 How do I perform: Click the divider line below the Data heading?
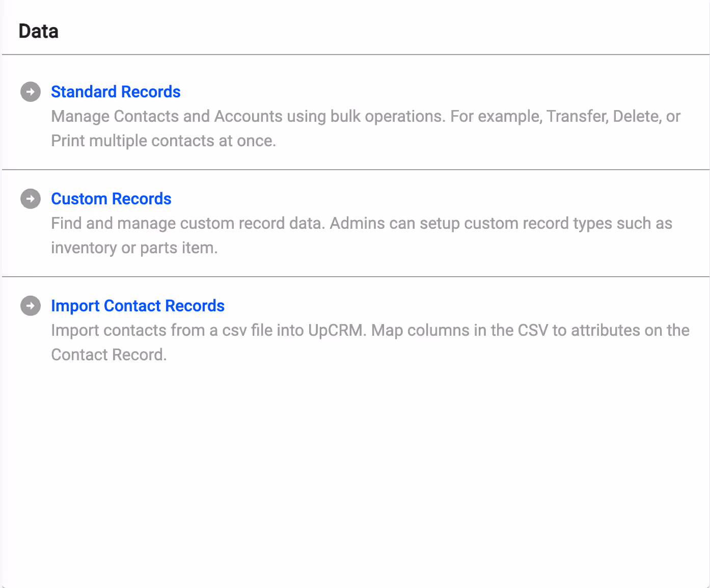pyautogui.click(x=356, y=55)
